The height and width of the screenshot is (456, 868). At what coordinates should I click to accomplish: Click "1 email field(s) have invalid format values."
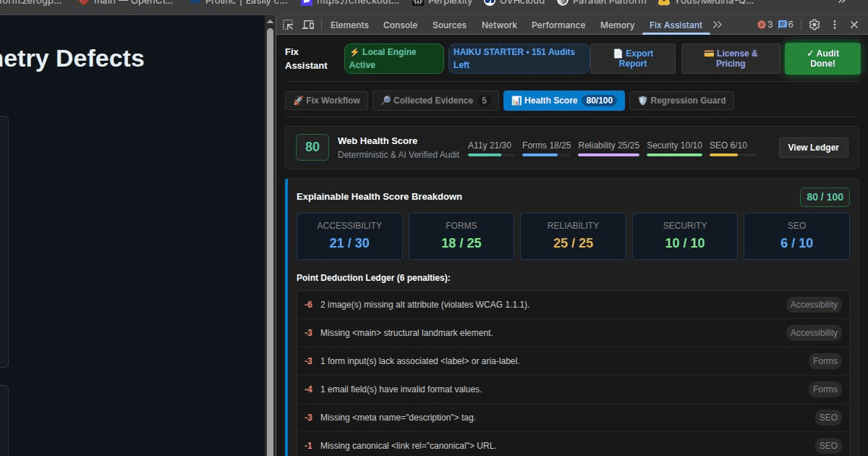pos(401,389)
